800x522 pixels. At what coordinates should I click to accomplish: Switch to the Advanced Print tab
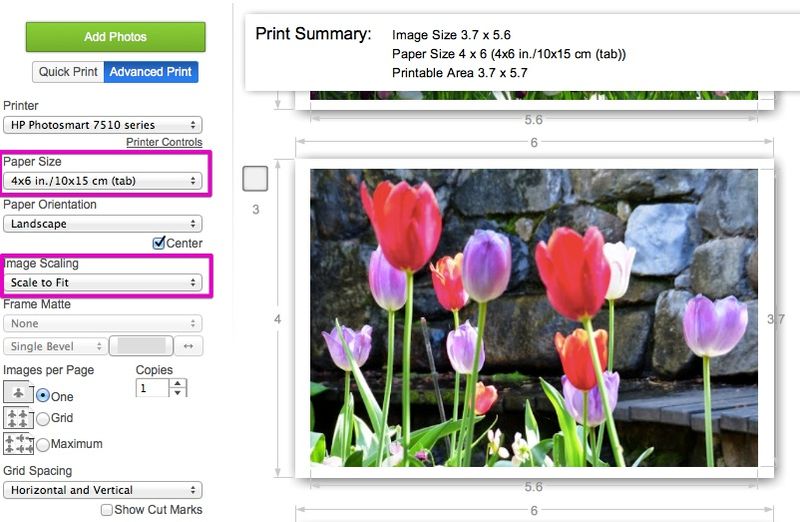coord(151,72)
